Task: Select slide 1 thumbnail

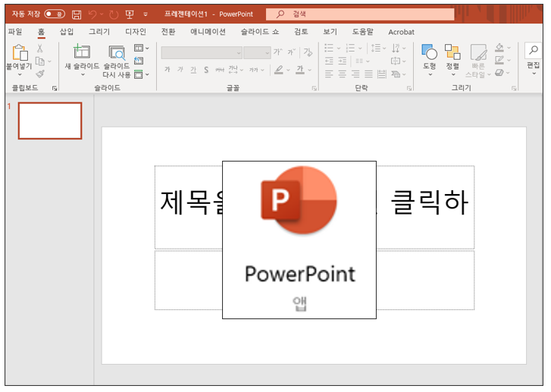Action: point(50,121)
